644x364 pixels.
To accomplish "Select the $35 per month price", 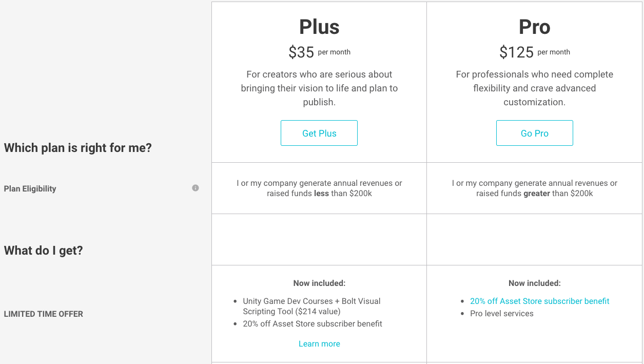I will click(x=319, y=52).
